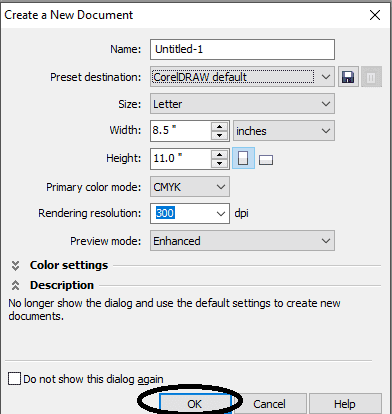This screenshot has height=414, width=392.
Task: Confirm the dialog with OK
Action: tap(195, 404)
